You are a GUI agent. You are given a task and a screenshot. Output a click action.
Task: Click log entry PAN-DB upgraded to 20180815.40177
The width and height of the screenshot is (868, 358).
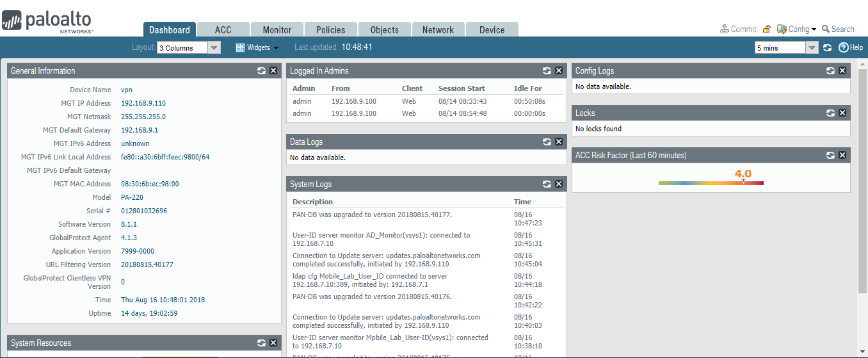click(372, 215)
